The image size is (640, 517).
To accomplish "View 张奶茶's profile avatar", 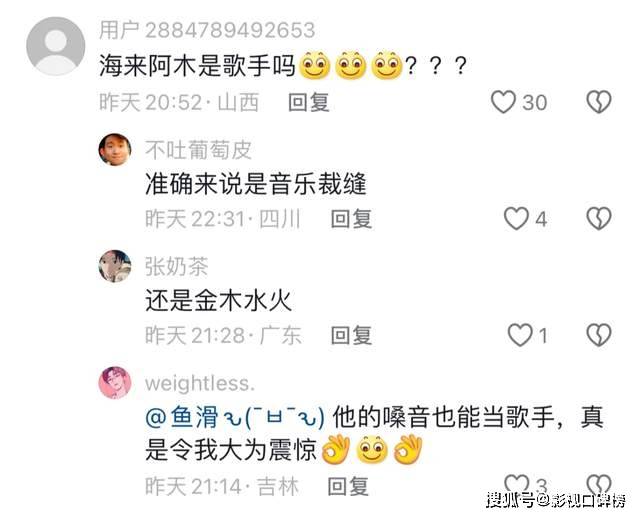I will (115, 266).
